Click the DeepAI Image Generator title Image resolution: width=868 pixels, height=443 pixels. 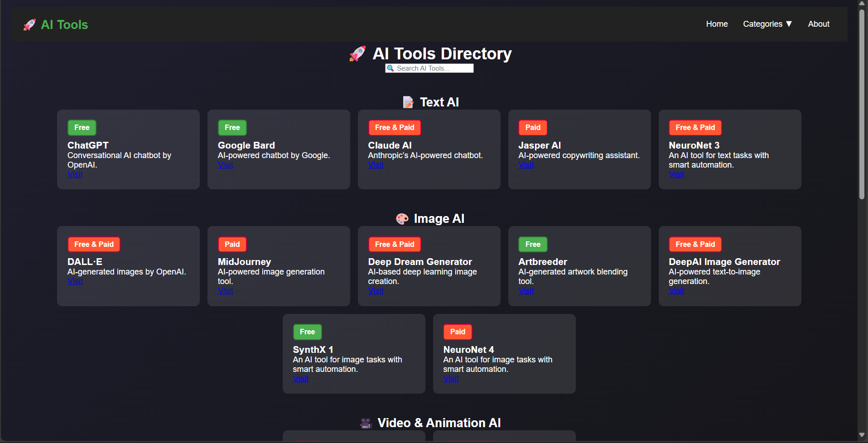[x=724, y=262]
